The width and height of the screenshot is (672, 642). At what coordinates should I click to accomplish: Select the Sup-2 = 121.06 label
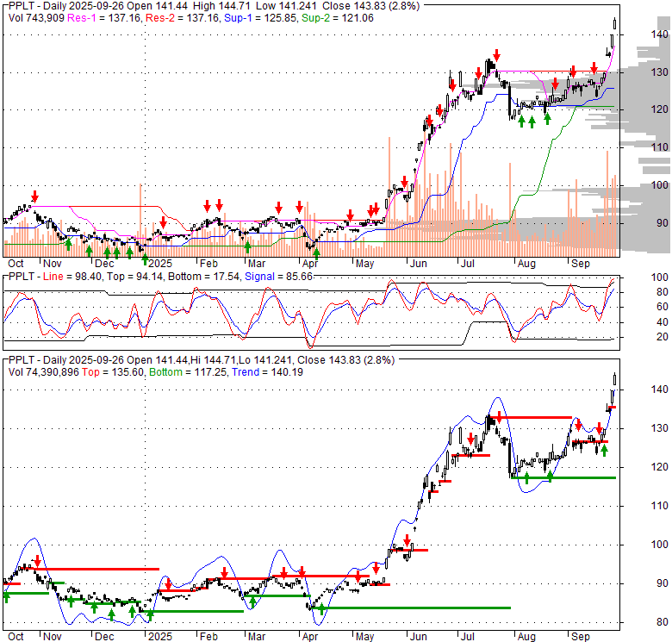tap(338, 18)
